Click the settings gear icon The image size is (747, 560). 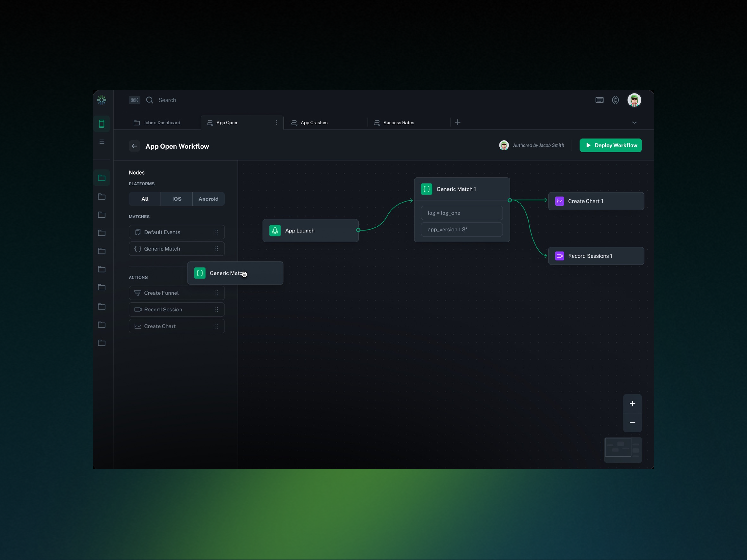615,100
